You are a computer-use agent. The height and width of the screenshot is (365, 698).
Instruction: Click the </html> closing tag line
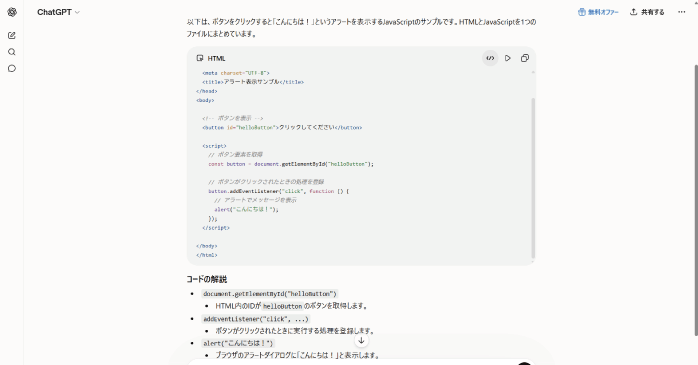click(x=207, y=256)
